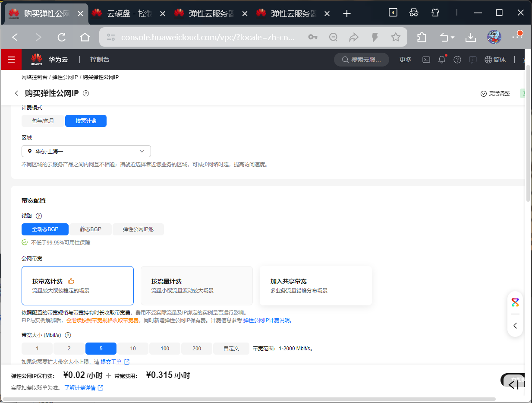Set bandwidth size to 200 Mbit/s
The width and height of the screenshot is (532, 403).
197,349
